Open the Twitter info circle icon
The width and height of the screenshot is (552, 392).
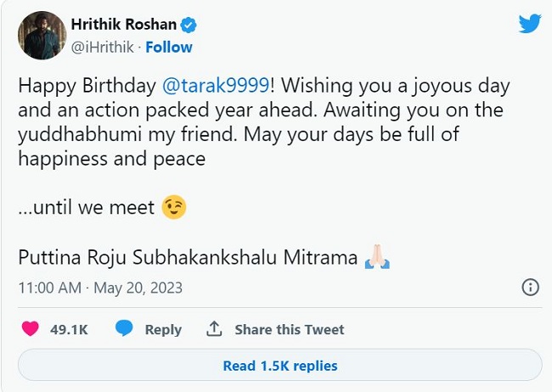[x=529, y=287]
